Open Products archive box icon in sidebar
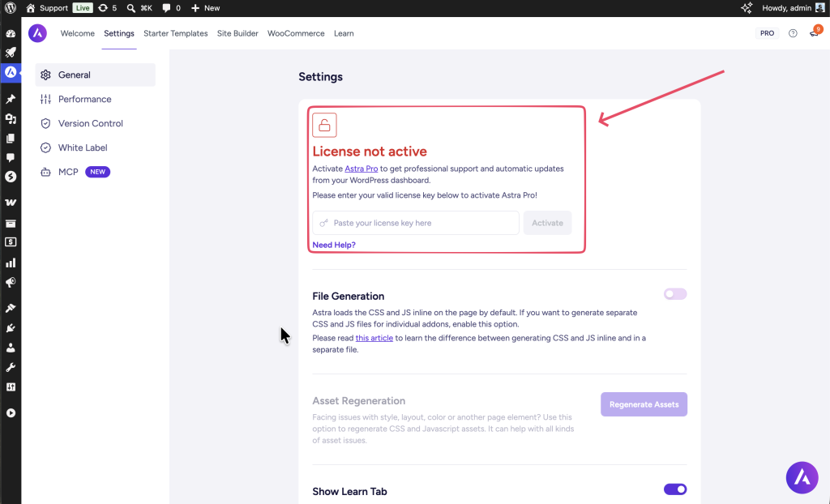Viewport: 830px width, 504px height. pyautogui.click(x=11, y=223)
